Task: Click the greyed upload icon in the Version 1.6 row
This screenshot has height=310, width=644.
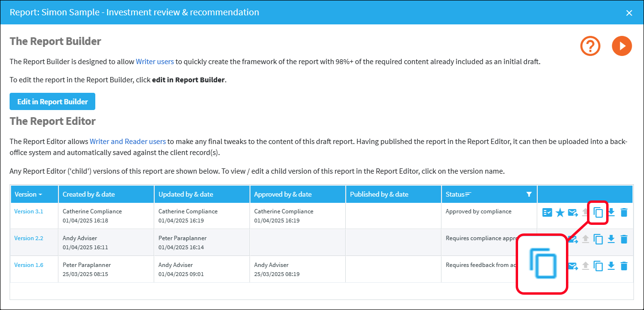Action: pyautogui.click(x=585, y=266)
